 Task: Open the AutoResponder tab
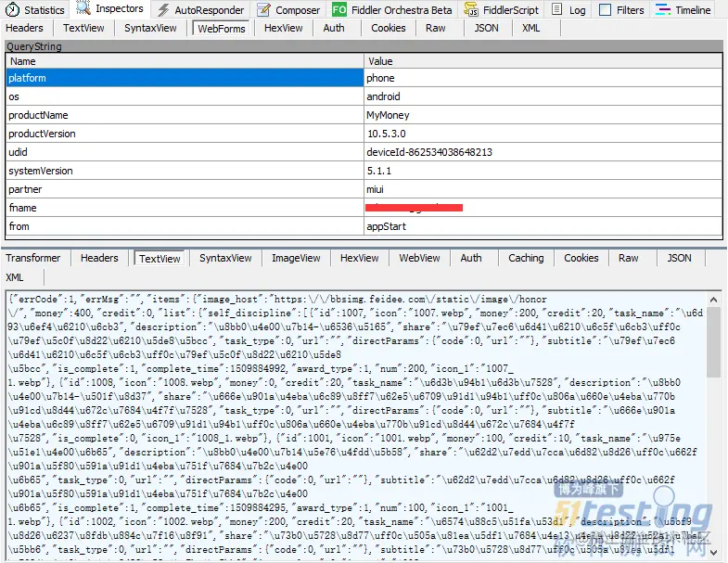[201, 10]
